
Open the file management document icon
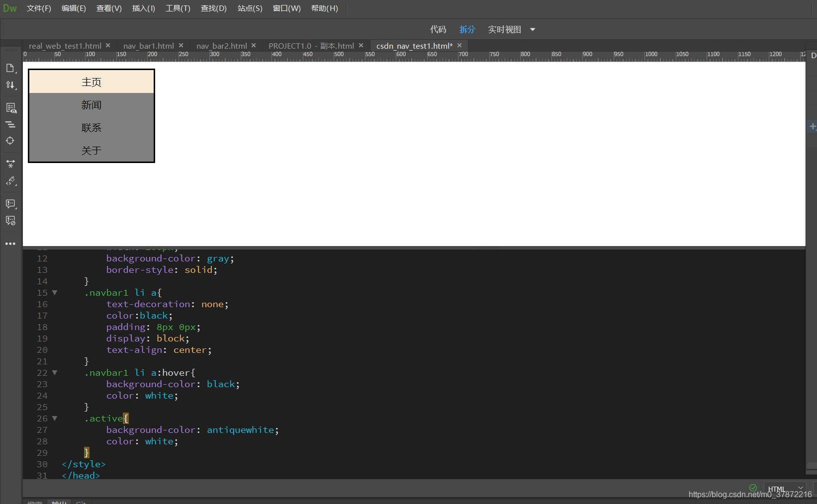coord(10,68)
